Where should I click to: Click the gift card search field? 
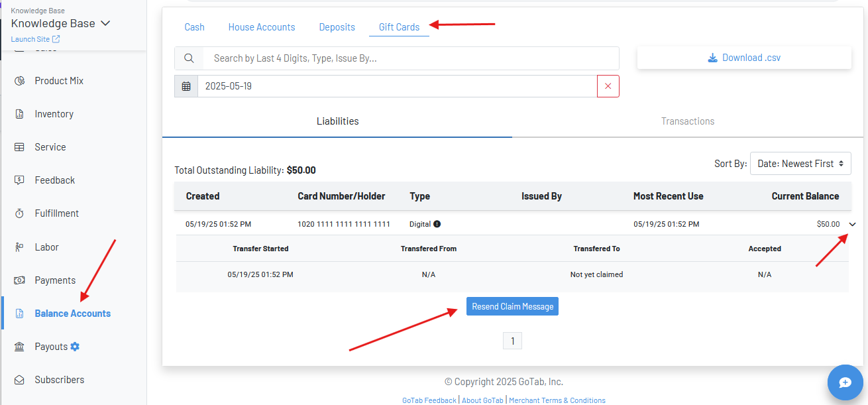click(411, 58)
